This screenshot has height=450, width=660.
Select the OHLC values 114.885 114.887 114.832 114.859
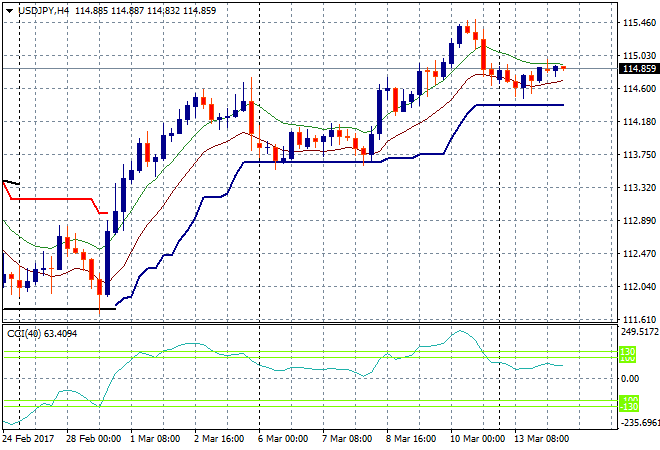tap(146, 11)
